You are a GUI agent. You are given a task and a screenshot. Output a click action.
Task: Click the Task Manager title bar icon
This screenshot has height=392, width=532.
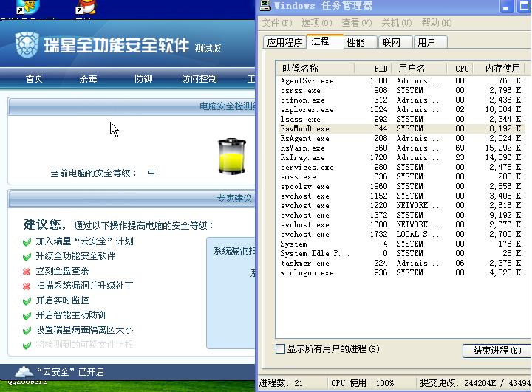click(x=265, y=5)
